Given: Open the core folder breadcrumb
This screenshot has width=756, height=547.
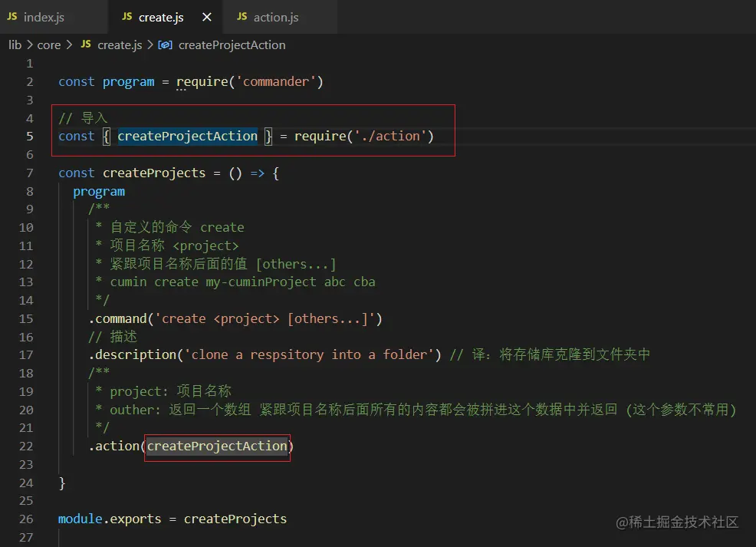Looking at the screenshot, I should (x=49, y=44).
